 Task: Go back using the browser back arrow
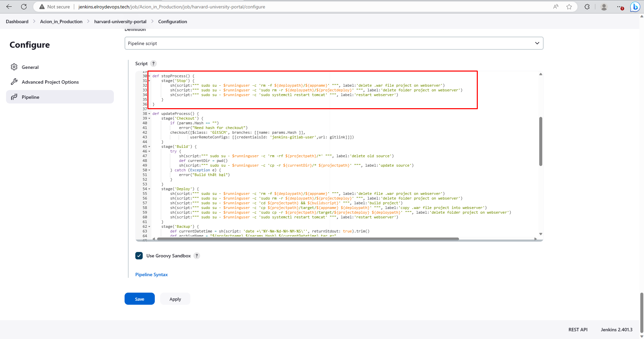(9, 7)
